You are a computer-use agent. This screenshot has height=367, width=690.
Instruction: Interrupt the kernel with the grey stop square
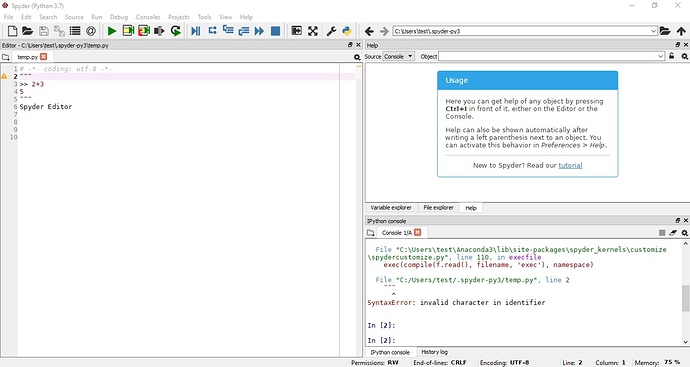pyautogui.click(x=662, y=233)
